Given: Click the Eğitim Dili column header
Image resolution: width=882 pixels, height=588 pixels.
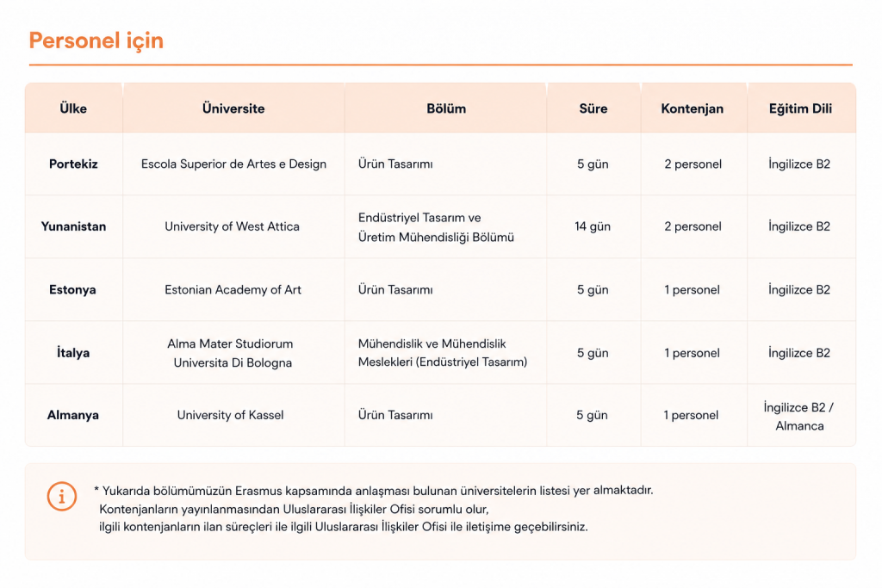Looking at the screenshot, I should (800, 108).
